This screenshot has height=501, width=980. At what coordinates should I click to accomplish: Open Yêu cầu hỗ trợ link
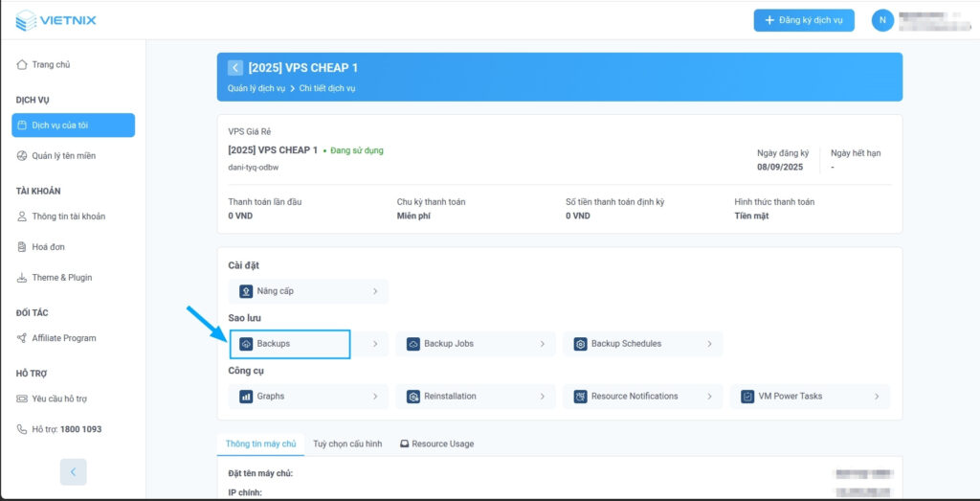(x=73, y=399)
